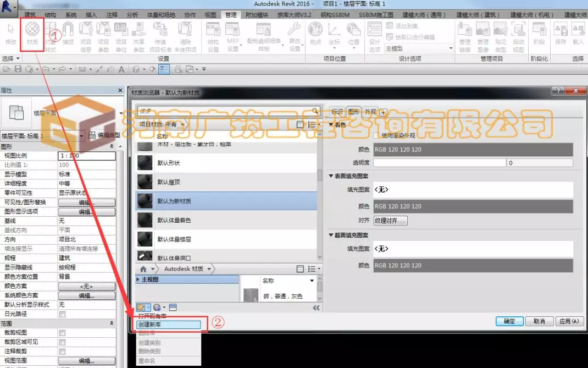Image resolution: width=588 pixels, height=368 pixels.
Task: Switch to the 标识 tab in the material editor
Action: click(337, 112)
